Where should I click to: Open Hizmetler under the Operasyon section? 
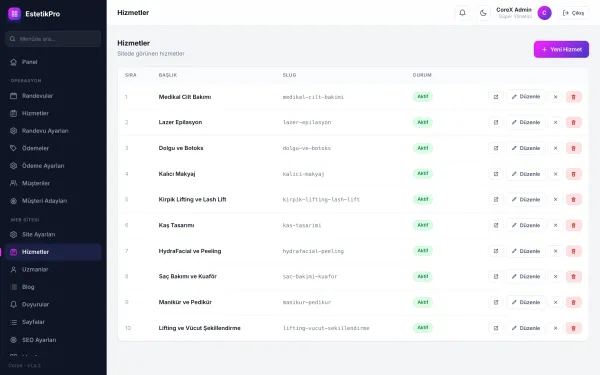53,113
